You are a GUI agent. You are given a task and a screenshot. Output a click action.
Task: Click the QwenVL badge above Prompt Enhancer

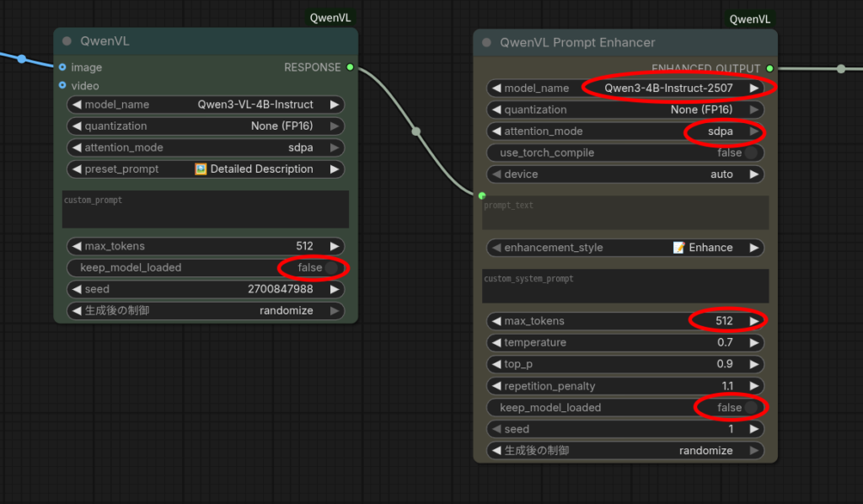tap(749, 19)
